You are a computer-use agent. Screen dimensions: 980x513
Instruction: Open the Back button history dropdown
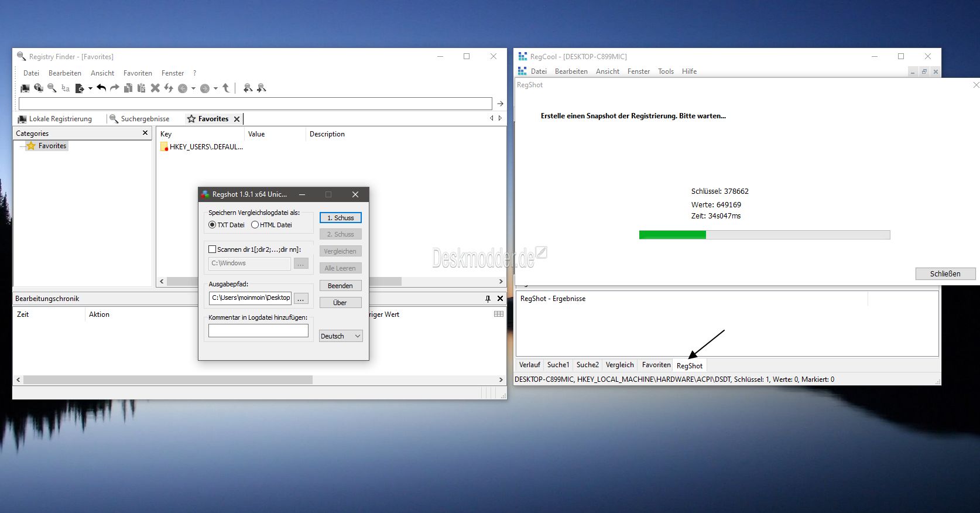click(x=193, y=88)
